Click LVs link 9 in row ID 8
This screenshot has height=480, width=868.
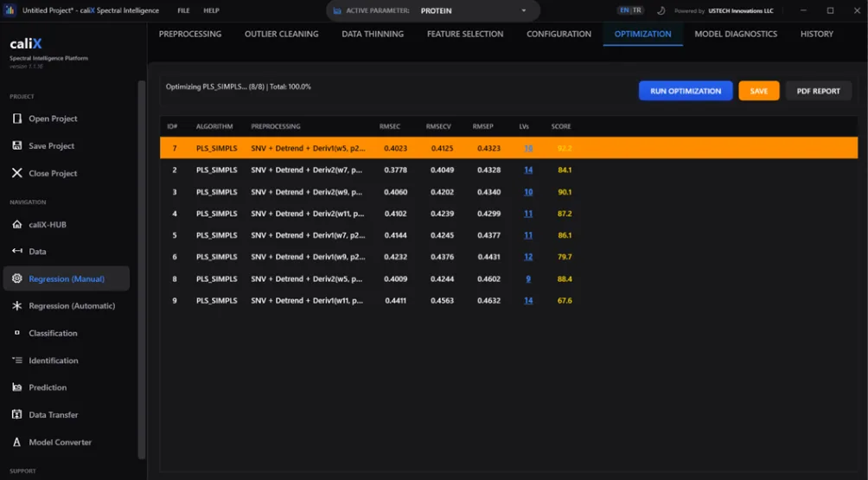click(x=528, y=279)
